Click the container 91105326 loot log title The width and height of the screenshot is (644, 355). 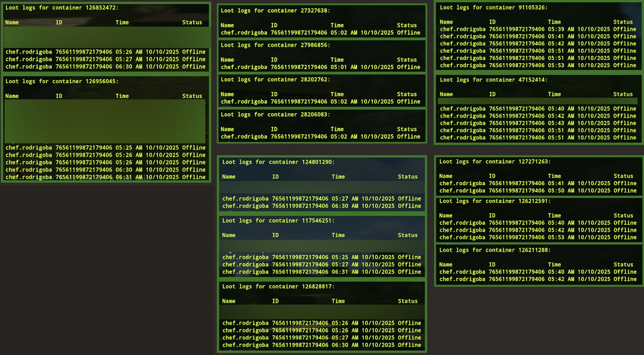[x=493, y=8]
